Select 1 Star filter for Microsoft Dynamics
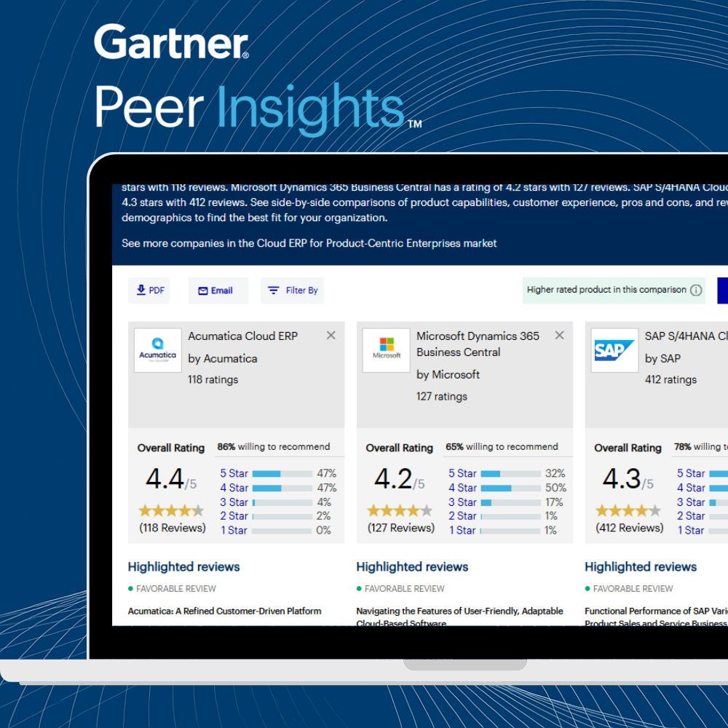 pyautogui.click(x=462, y=531)
